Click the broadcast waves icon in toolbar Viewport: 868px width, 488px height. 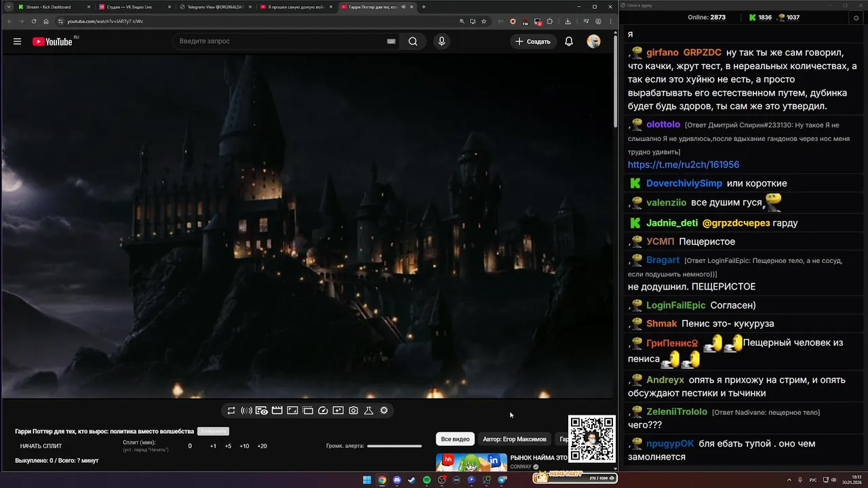click(x=246, y=411)
